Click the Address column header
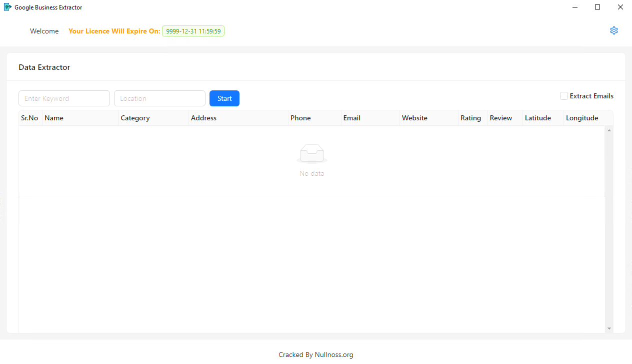632x364 pixels. click(238, 118)
